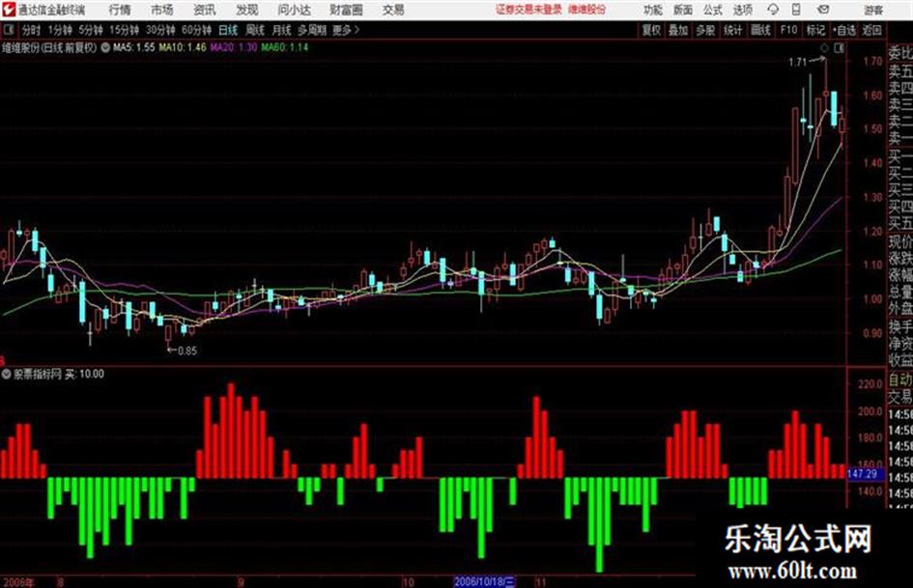Click the 买: 10.00 indicator value
Viewport: 913px width, 588px height.
(x=84, y=374)
